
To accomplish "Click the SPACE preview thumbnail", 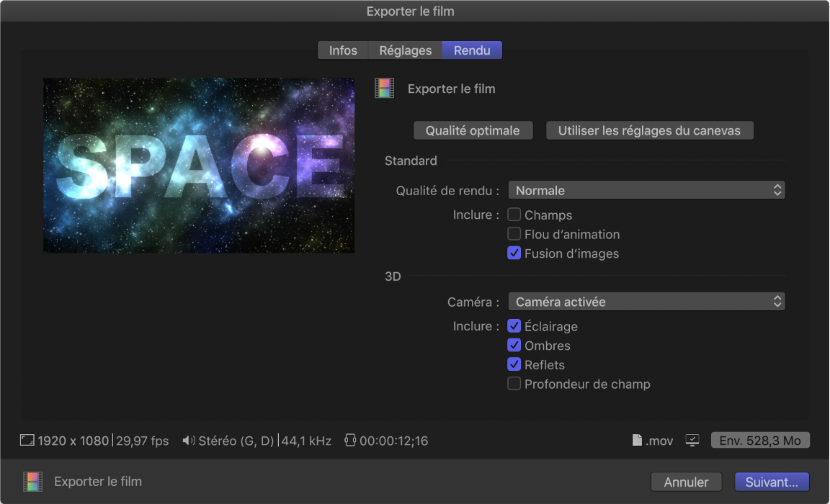I will pyautogui.click(x=199, y=165).
